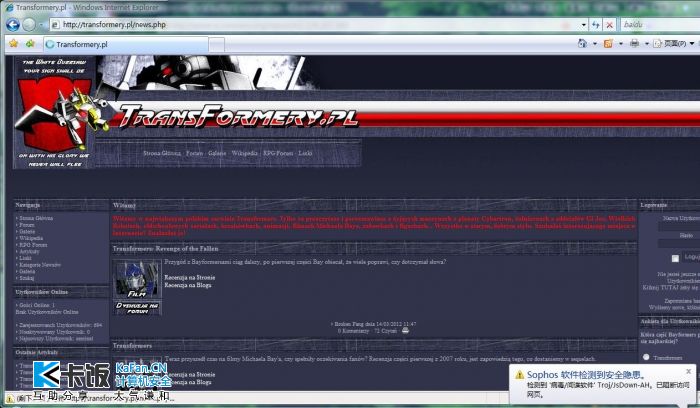Click the Transformery.pl banner logo
This screenshot has height=408, width=700.
(x=238, y=117)
